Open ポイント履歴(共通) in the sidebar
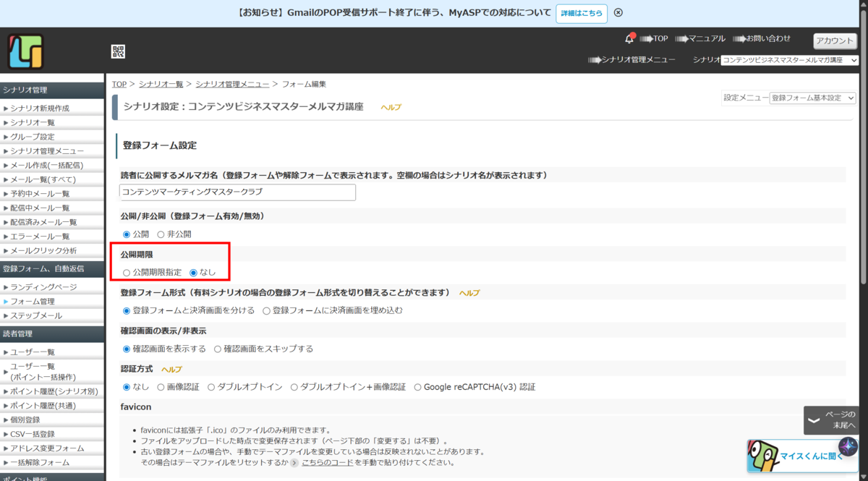868x481 pixels. [x=43, y=406]
